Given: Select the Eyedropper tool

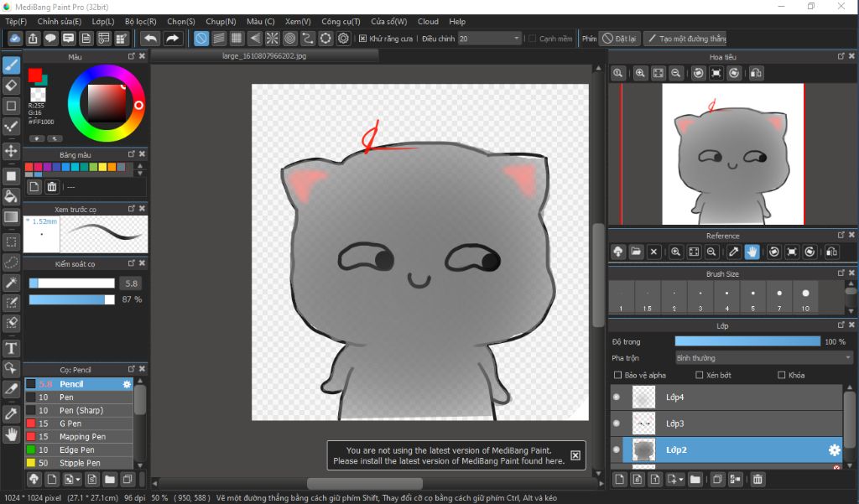Looking at the screenshot, I should click(11, 413).
